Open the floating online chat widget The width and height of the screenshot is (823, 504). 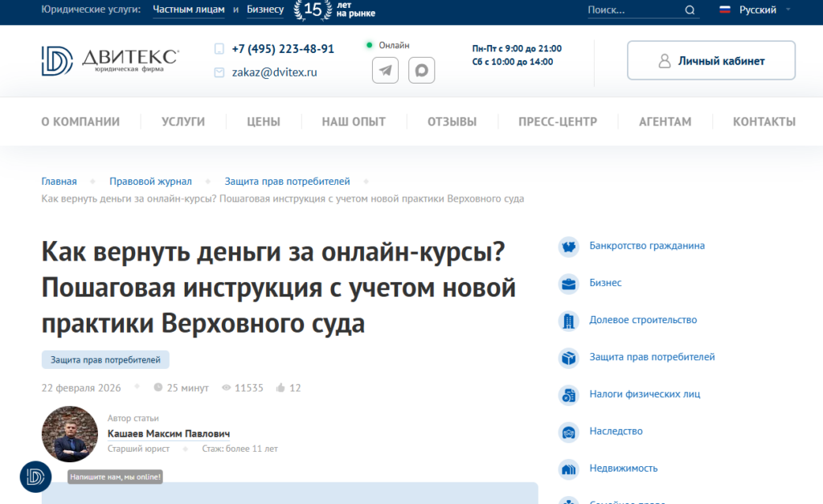[x=35, y=477]
